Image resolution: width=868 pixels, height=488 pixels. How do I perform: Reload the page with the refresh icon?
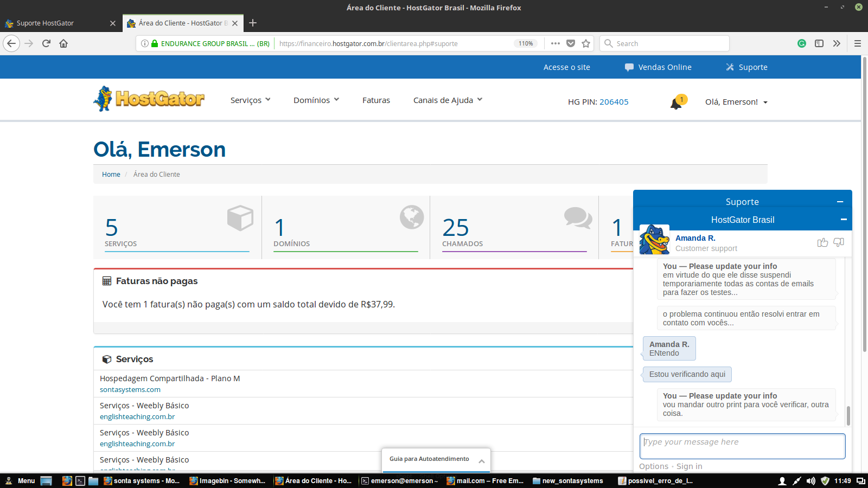tap(46, 43)
